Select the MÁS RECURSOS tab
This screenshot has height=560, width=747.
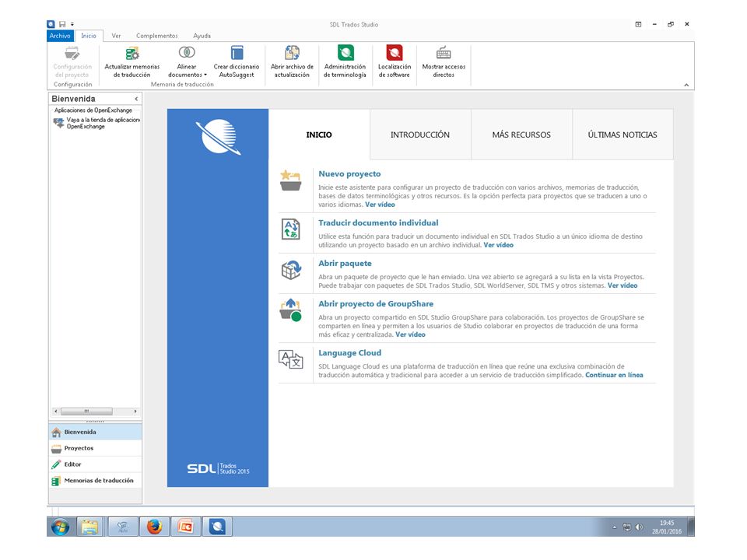[521, 135]
